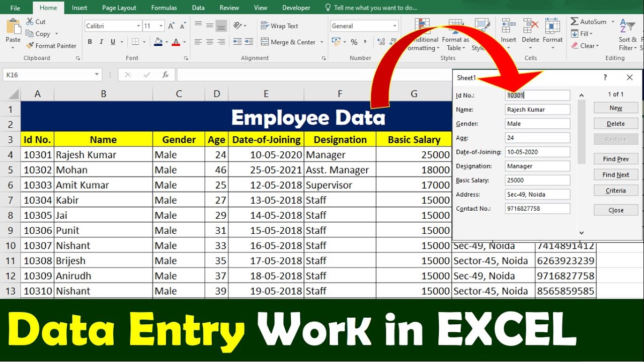Expand the General number format dropdown
The height and width of the screenshot is (362, 644).
click(x=394, y=26)
